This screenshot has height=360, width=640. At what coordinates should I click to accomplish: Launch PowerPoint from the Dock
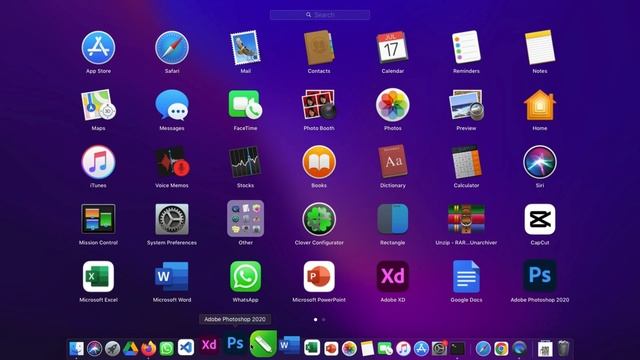pyautogui.click(x=331, y=349)
